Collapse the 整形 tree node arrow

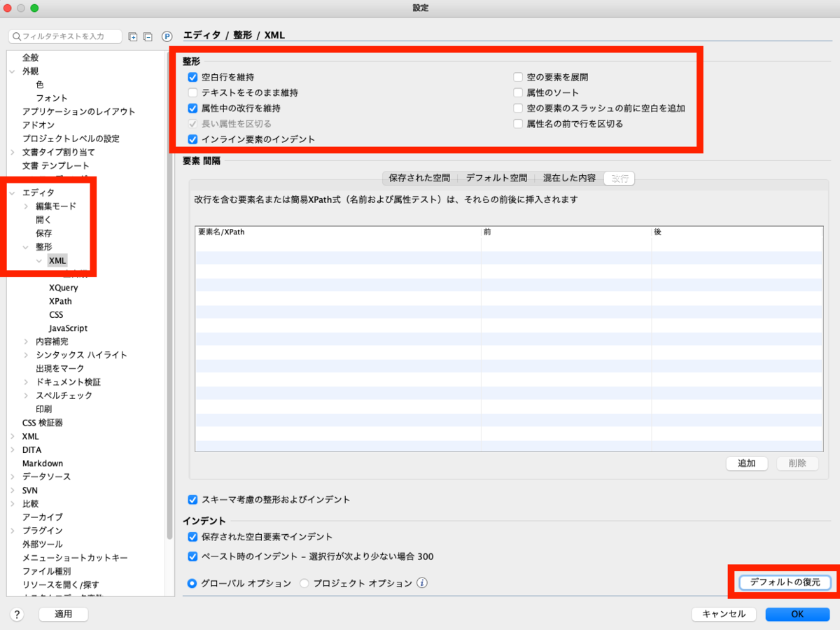pyautogui.click(x=26, y=247)
